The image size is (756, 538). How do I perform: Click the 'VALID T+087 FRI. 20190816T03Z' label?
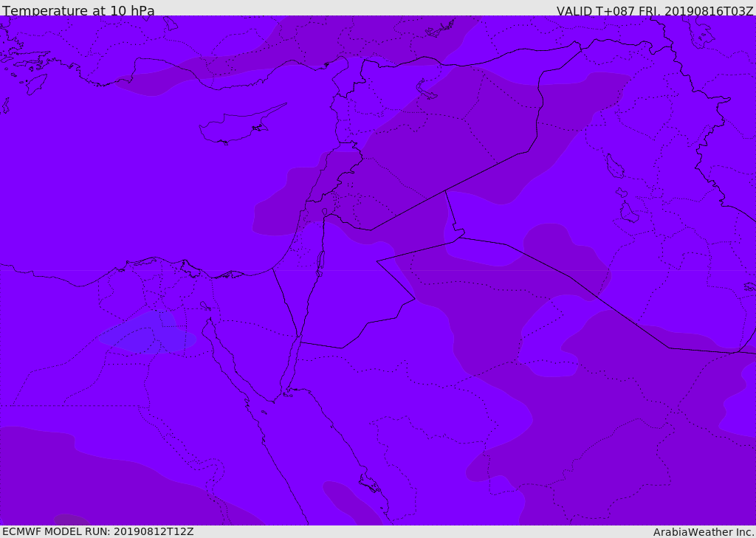click(x=655, y=11)
